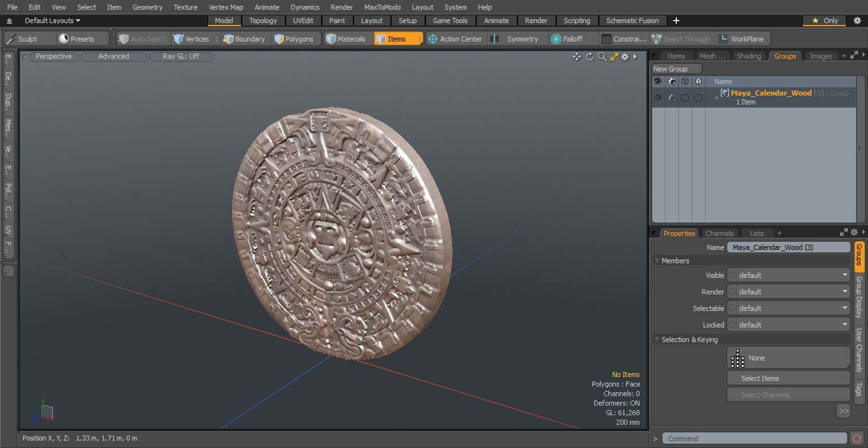
Task: Click the home arrow icon beside Default Layouts
Action: [x=9, y=21]
